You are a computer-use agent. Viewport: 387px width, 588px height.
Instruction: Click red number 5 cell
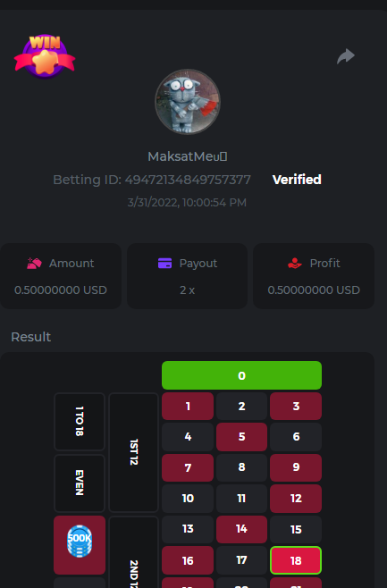241,437
